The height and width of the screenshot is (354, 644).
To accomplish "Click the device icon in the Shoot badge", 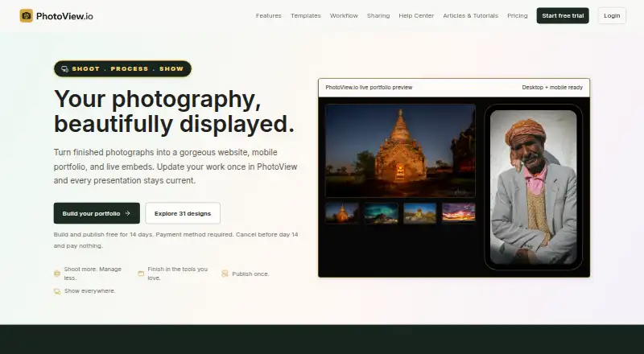I will pos(65,69).
